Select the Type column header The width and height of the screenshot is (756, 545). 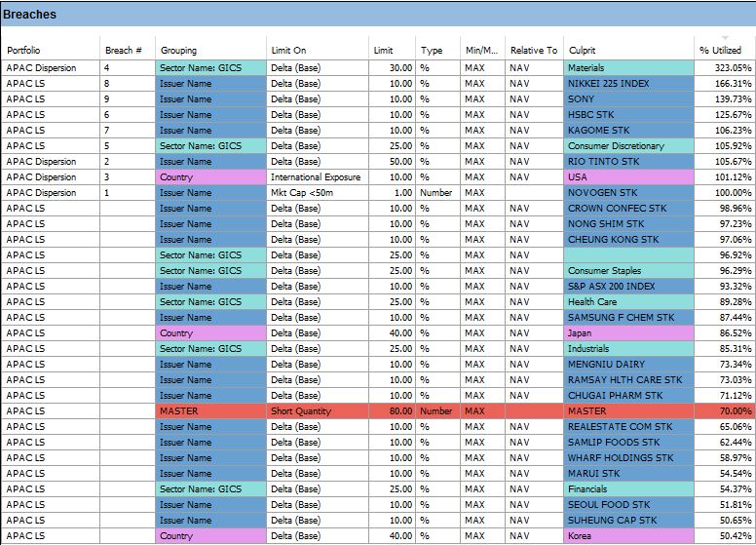[432, 51]
